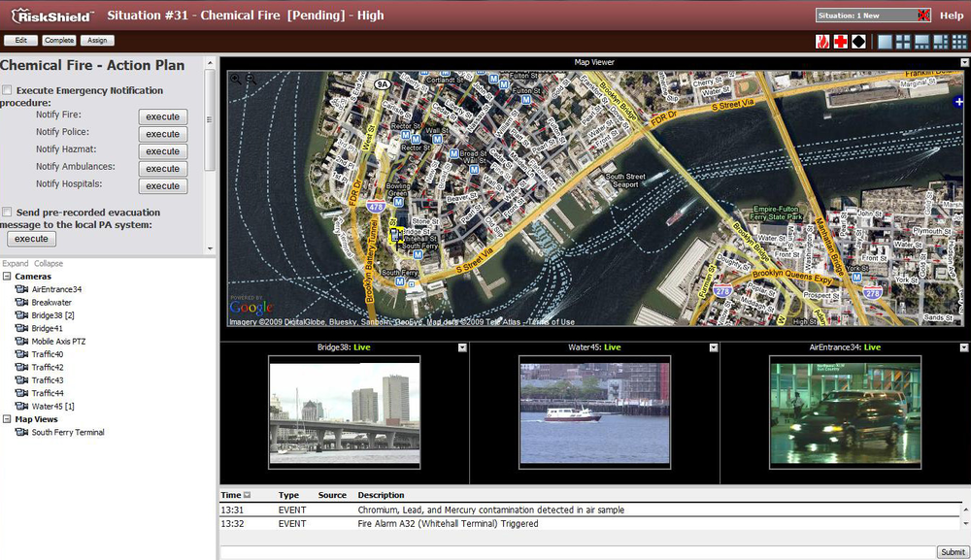The height and width of the screenshot is (560, 971).
Task: Switch to single-pane layout view
Action: [885, 42]
